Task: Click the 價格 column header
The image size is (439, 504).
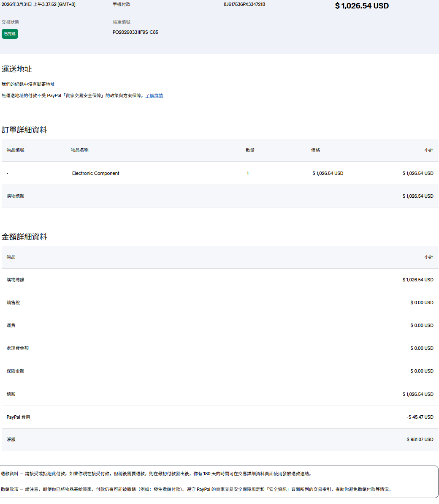Action: point(315,150)
